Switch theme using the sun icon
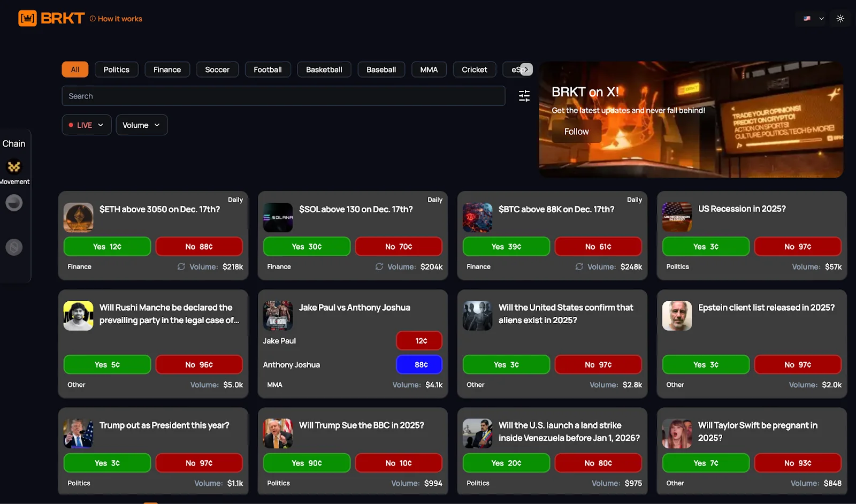This screenshot has width=856, height=504. click(x=840, y=18)
